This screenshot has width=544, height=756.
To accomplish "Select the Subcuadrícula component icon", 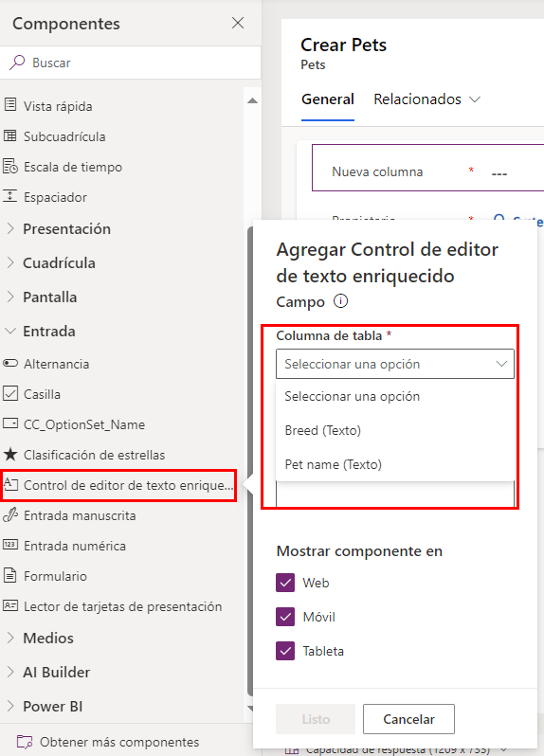I will 10,136.
